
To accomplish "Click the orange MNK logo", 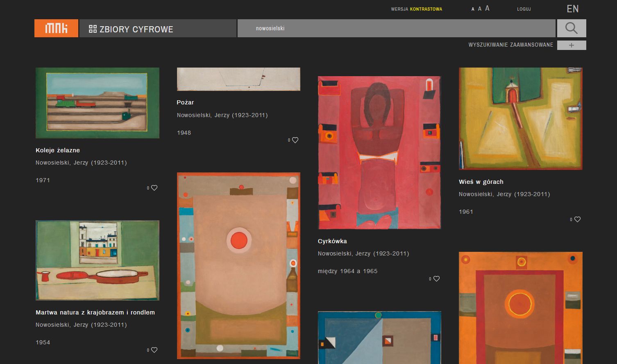I will pyautogui.click(x=56, y=28).
